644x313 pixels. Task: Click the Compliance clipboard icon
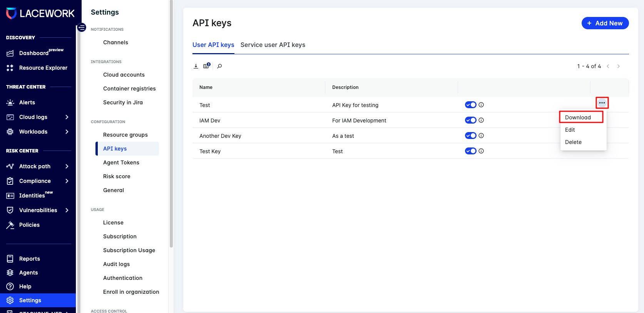tap(10, 181)
